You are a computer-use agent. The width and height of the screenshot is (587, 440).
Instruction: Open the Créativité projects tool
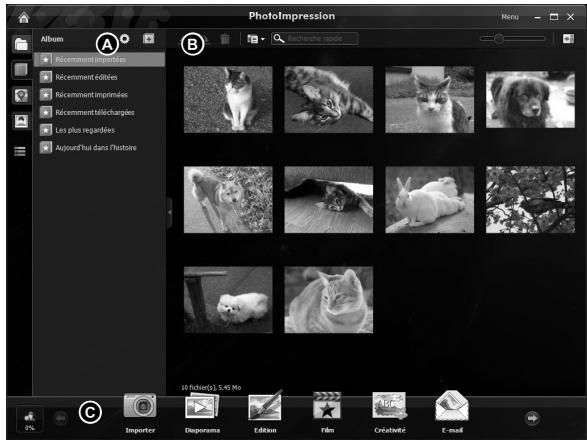(x=390, y=413)
